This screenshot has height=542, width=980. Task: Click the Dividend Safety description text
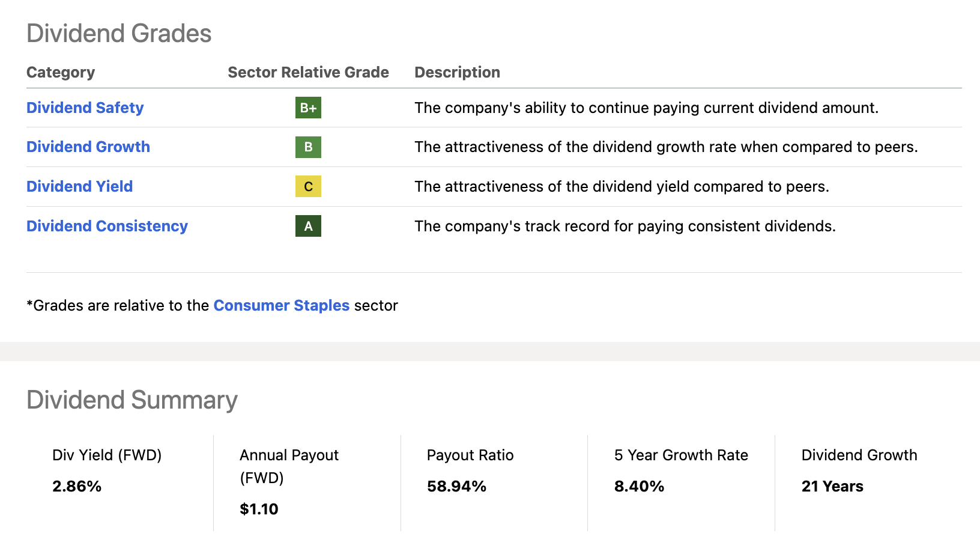[x=646, y=108]
